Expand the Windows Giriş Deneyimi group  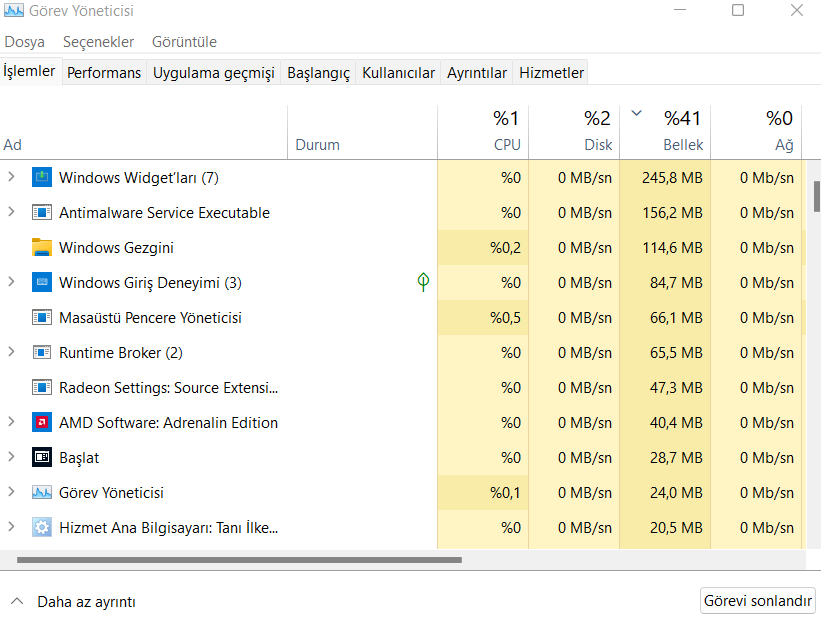click(x=12, y=283)
